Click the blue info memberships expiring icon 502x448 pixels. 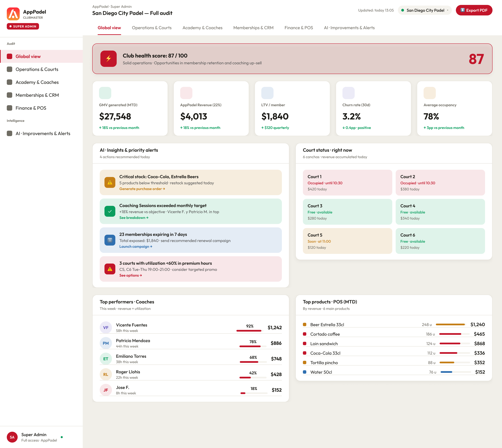tap(110, 240)
